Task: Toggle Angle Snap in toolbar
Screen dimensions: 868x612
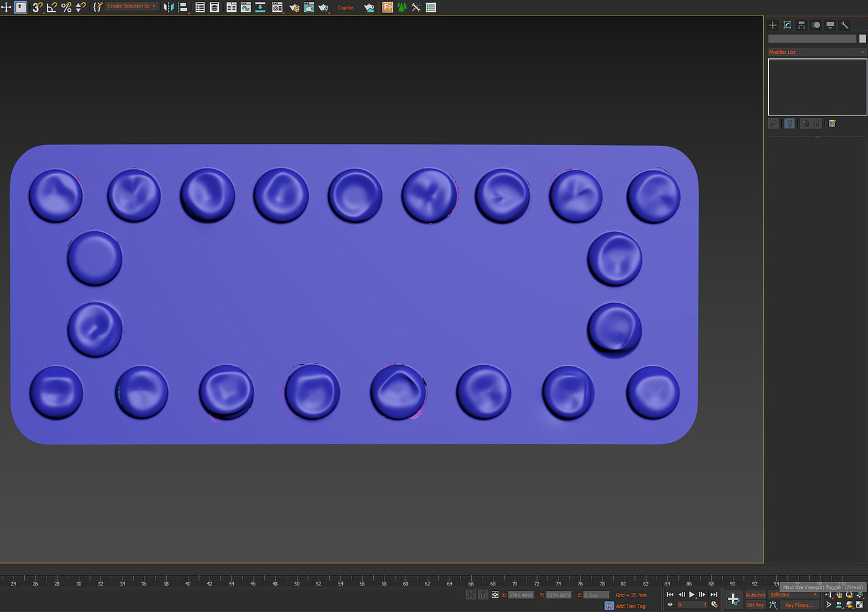Action: tap(52, 7)
